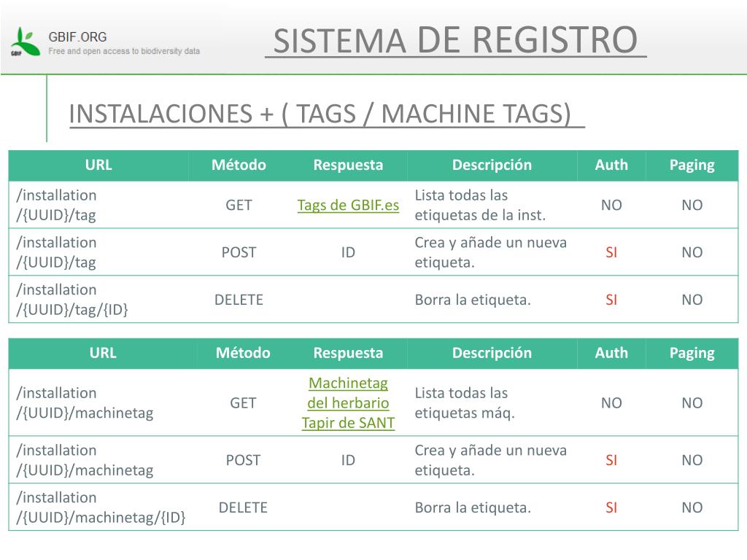Click 'ID' response in the tag POST row
The height and width of the screenshot is (560, 747).
click(348, 252)
